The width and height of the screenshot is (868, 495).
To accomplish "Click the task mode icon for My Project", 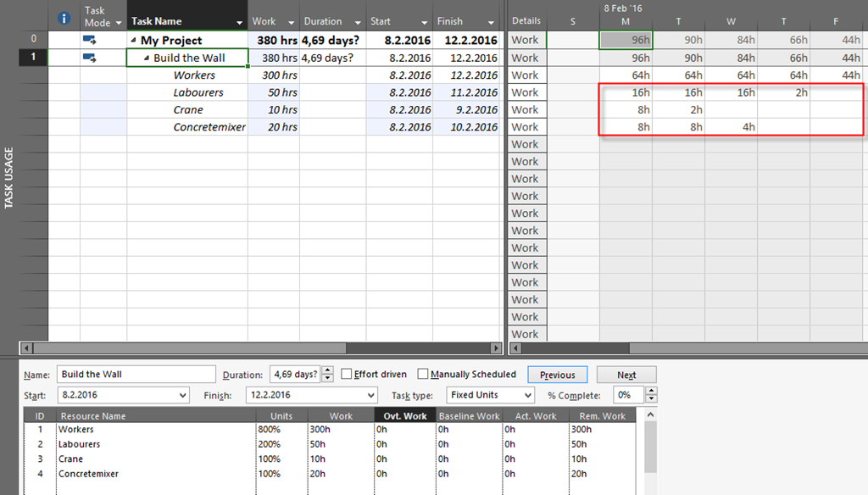I will pyautogui.click(x=90, y=40).
